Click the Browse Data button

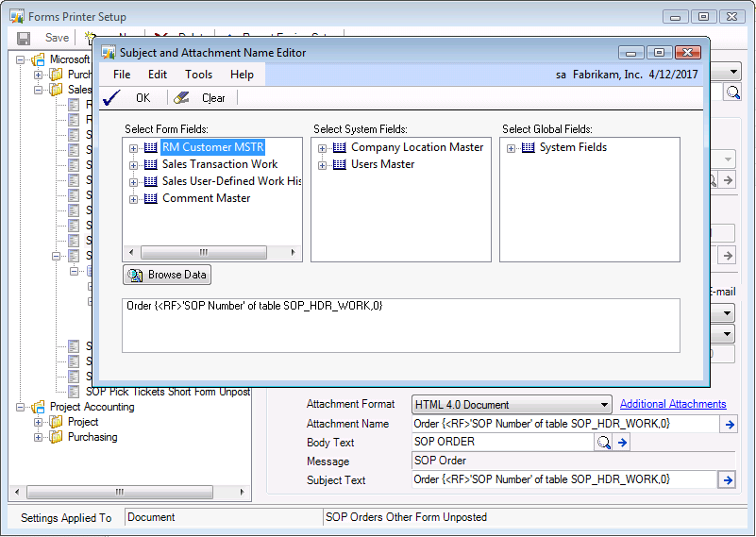pyautogui.click(x=167, y=275)
